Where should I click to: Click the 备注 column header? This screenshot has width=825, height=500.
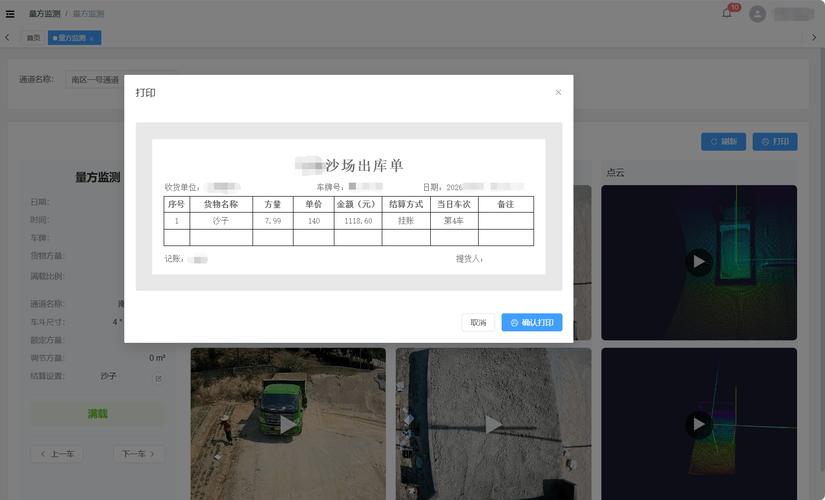[x=506, y=204]
